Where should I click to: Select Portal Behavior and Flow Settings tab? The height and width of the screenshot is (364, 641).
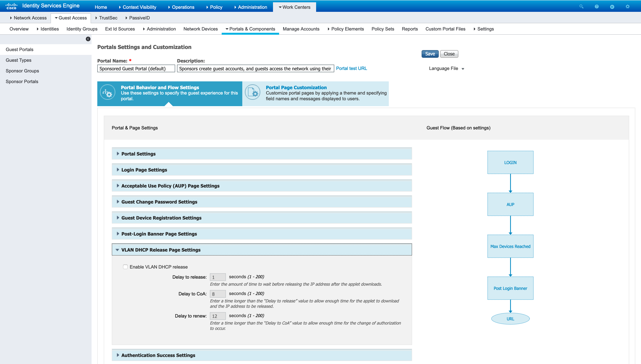coord(170,94)
